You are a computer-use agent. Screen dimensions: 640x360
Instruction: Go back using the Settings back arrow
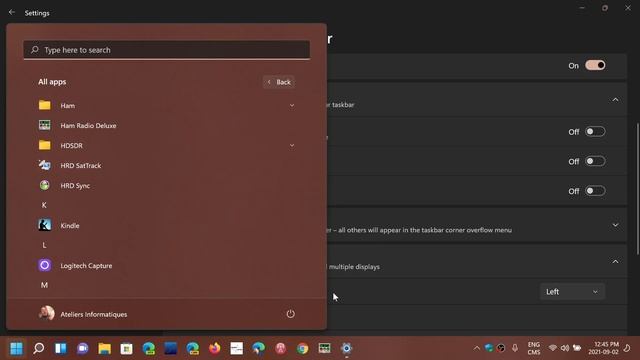pyautogui.click(x=12, y=13)
